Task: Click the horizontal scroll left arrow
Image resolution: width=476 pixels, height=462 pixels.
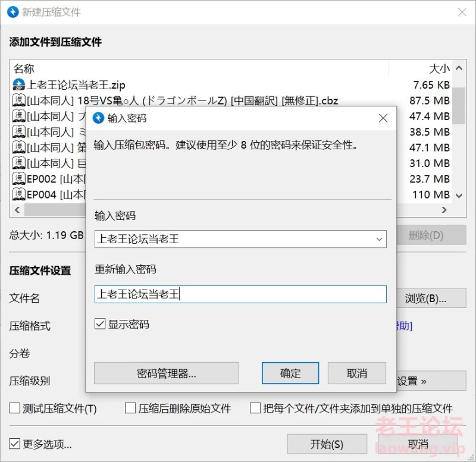Action: pyautogui.click(x=17, y=210)
